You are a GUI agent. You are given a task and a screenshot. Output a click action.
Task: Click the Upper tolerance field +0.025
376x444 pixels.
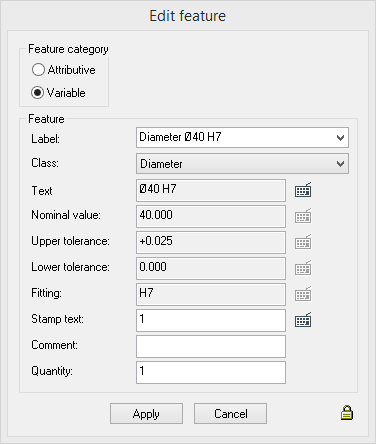[211, 242]
